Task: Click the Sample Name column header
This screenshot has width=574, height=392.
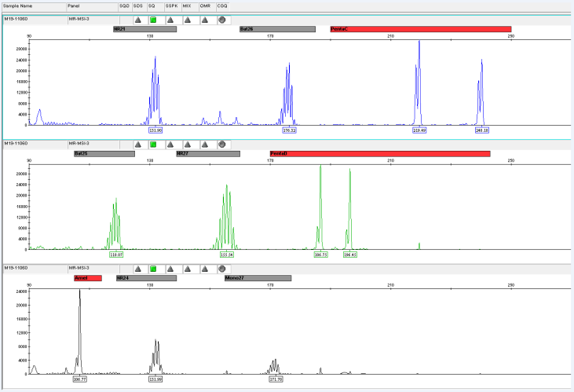Action: 33,5
